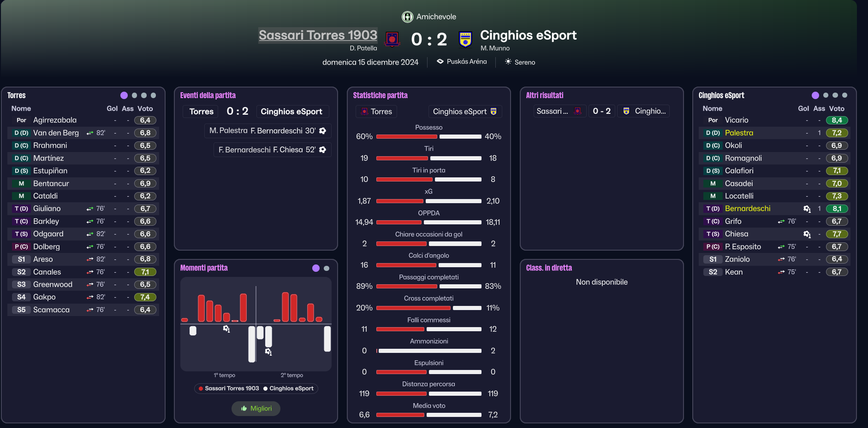Select first purple page dot in Torres panel

[x=124, y=95]
